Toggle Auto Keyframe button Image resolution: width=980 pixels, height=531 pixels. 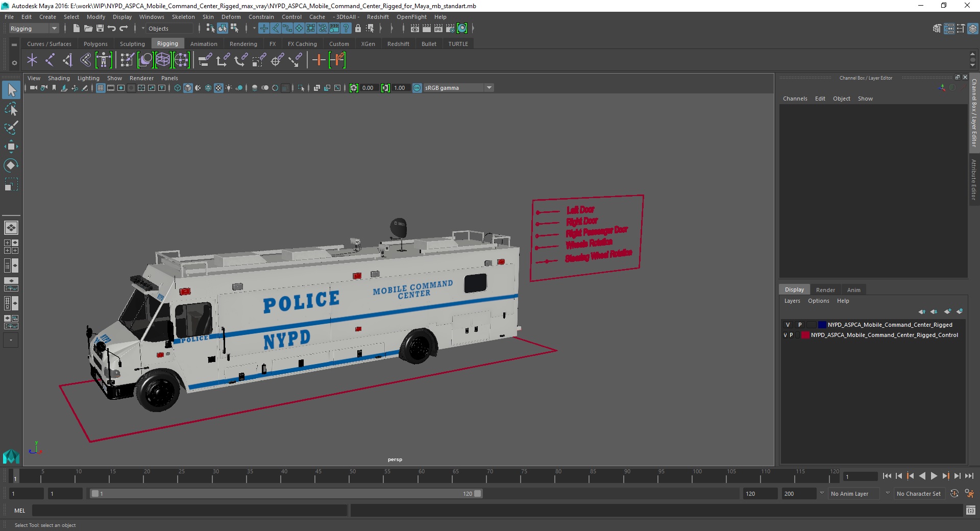pos(954,493)
